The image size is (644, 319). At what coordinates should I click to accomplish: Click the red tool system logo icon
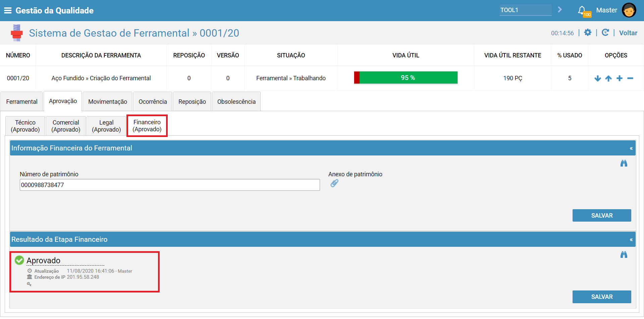pyautogui.click(x=17, y=33)
